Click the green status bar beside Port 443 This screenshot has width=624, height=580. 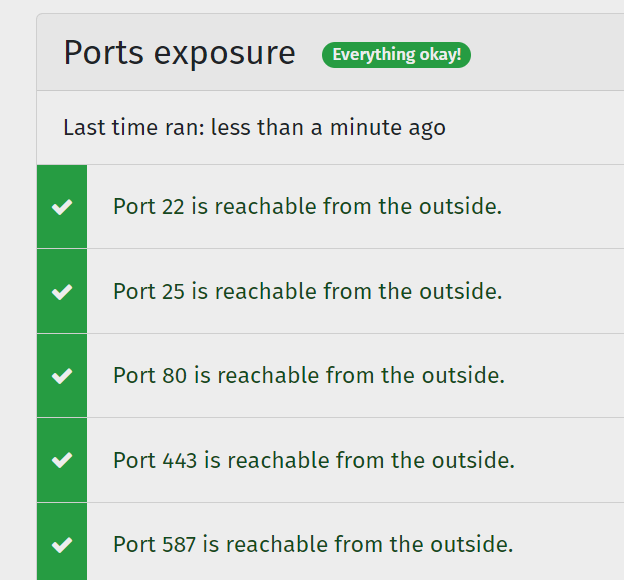tap(62, 460)
